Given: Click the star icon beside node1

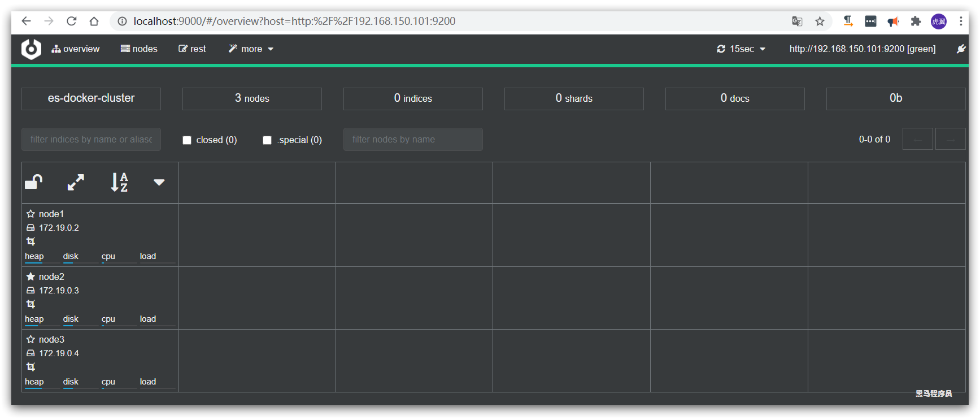Looking at the screenshot, I should pos(31,214).
